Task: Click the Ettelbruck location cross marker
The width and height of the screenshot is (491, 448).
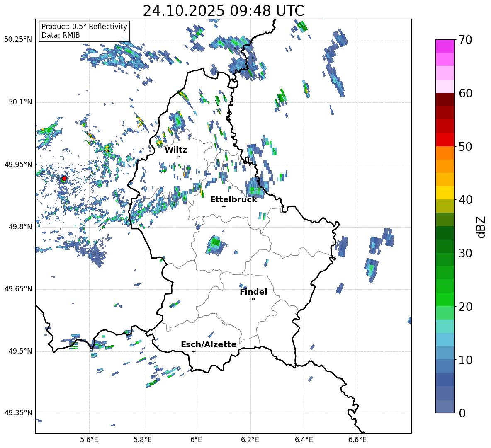Action: click(224, 206)
